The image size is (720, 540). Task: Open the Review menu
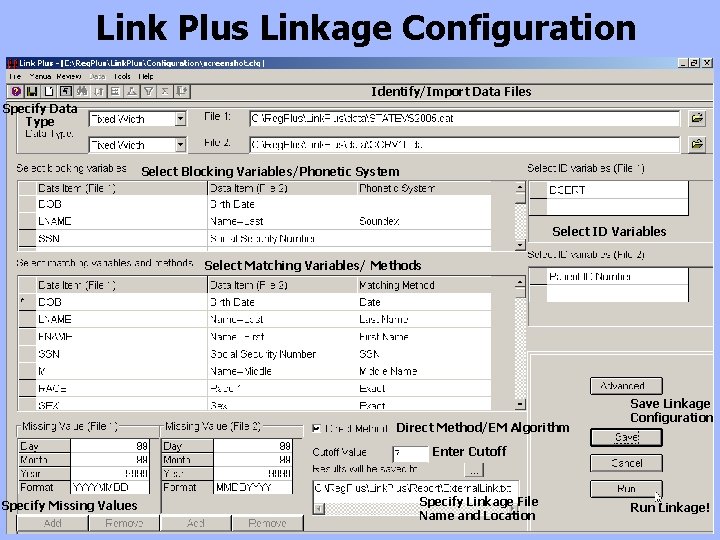pos(69,76)
